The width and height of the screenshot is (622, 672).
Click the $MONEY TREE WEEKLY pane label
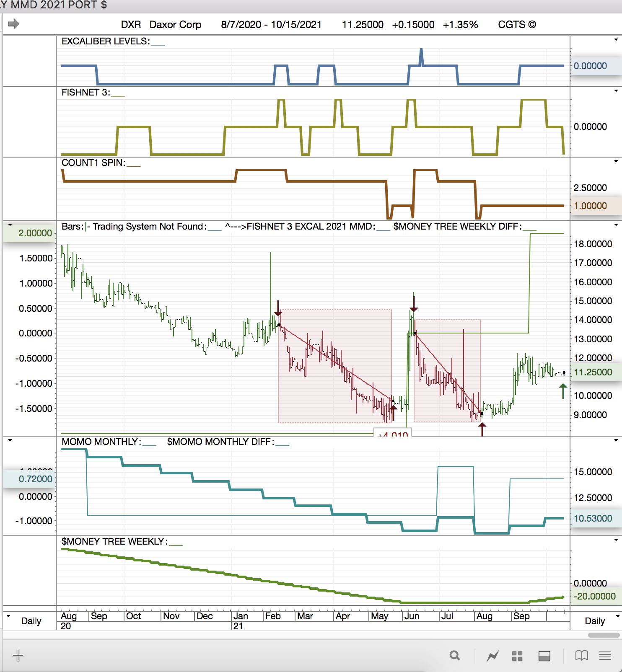tap(114, 541)
